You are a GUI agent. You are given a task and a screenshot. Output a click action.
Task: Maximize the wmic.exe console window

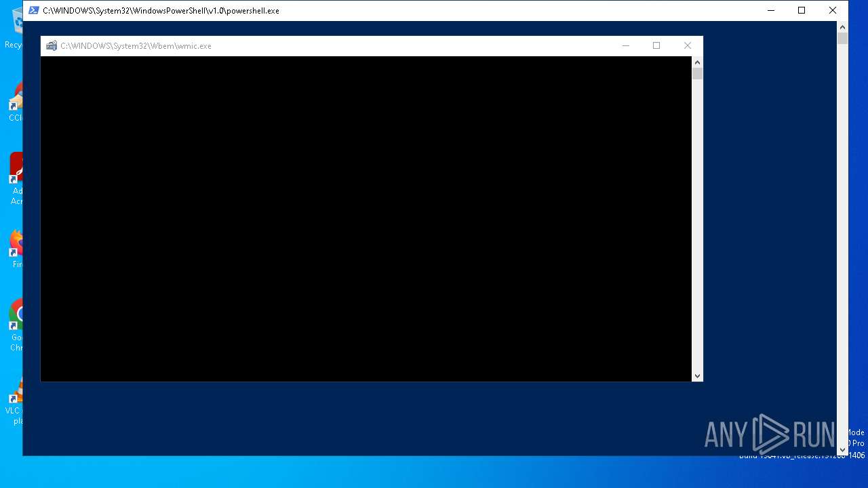656,45
